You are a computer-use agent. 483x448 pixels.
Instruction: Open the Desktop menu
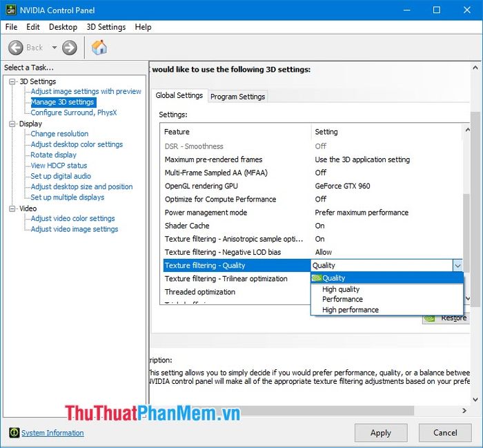pyautogui.click(x=63, y=27)
